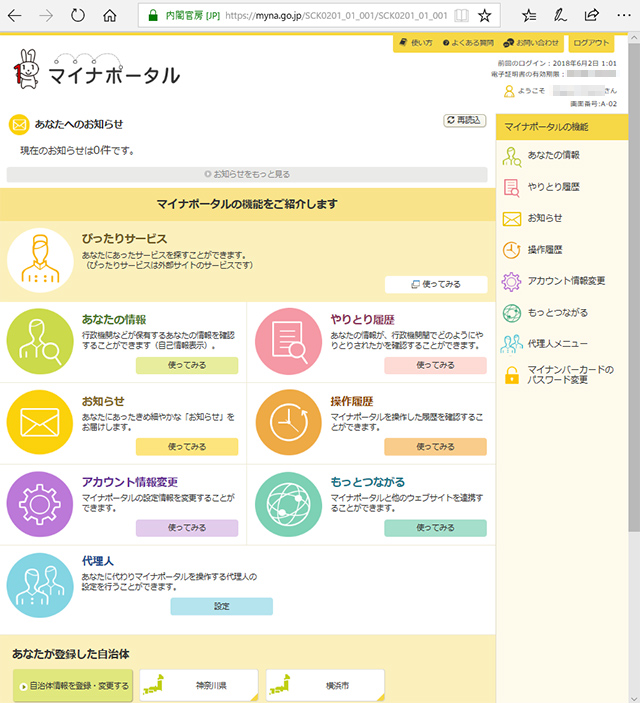Click the green あなたの情報 circle icon

40,341
